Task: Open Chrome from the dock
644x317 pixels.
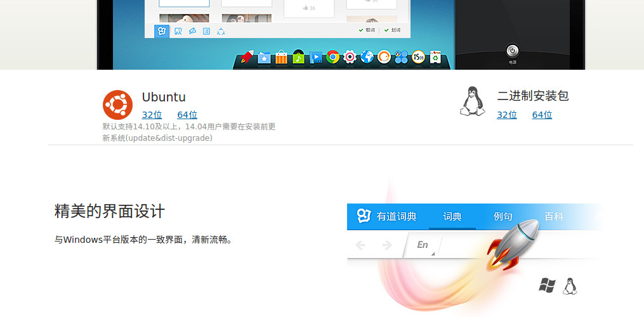Action: point(332,57)
